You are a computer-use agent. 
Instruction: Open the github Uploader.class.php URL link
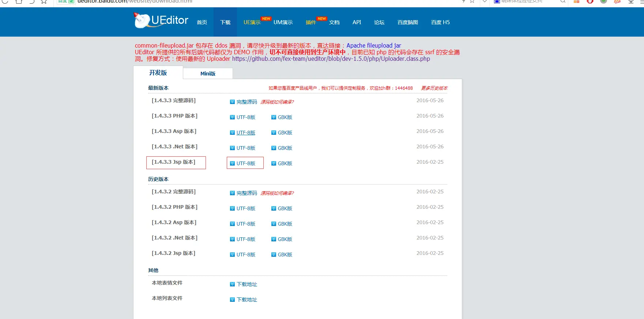[331, 59]
